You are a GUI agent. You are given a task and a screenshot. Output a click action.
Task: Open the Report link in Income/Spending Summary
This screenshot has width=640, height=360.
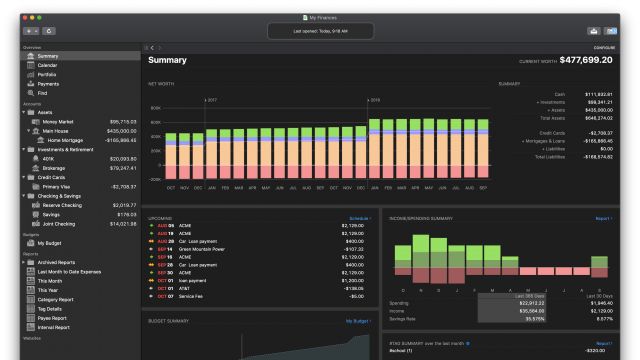pyautogui.click(x=604, y=218)
